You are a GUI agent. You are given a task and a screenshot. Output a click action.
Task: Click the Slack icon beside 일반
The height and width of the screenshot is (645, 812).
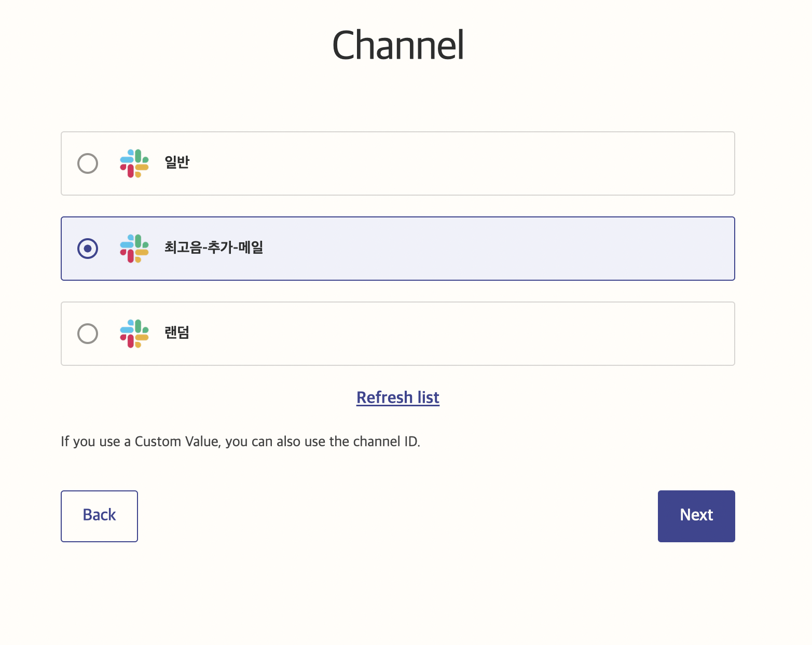click(x=134, y=163)
